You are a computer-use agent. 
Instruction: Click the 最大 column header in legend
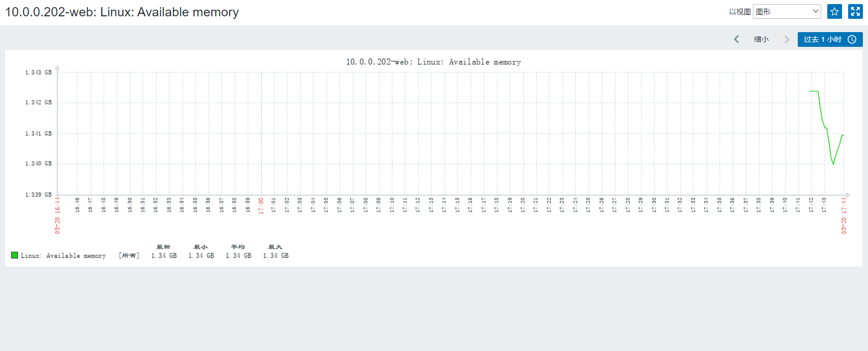tap(275, 247)
